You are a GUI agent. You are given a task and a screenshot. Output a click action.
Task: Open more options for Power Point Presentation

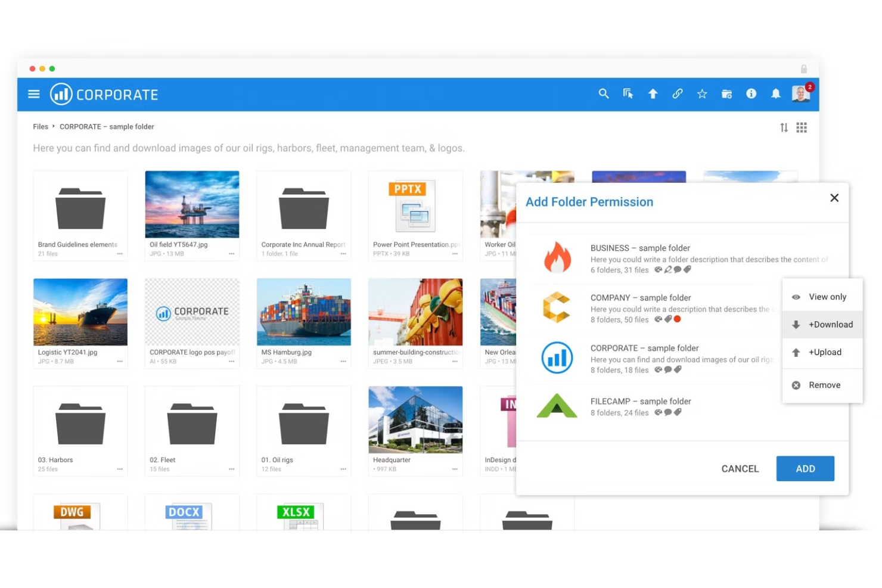tap(455, 254)
